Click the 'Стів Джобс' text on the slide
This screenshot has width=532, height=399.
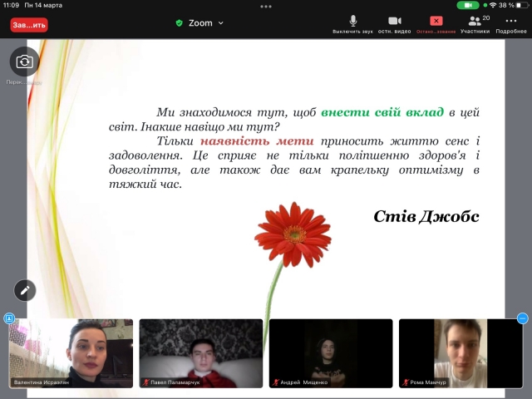tap(426, 216)
